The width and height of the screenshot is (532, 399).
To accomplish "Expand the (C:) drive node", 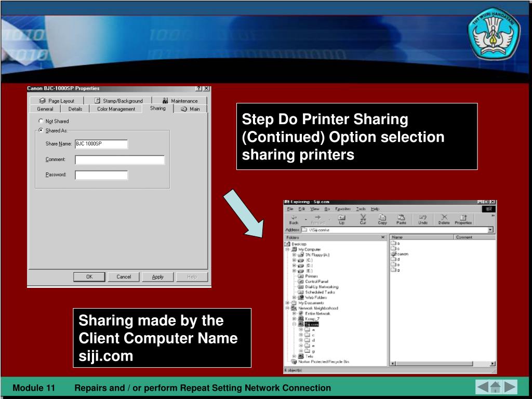I will click(294, 260).
